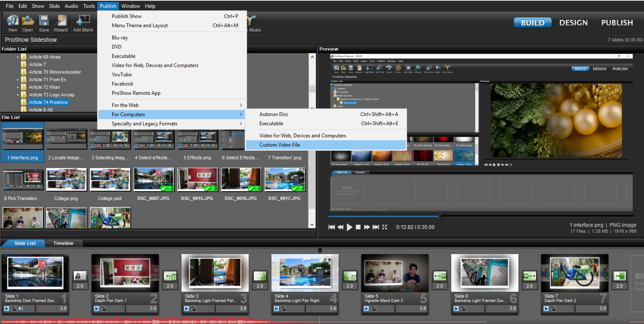Click the play icon on Slide 7
Image resolution: width=644 pixels, height=324 pixels.
[546, 309]
